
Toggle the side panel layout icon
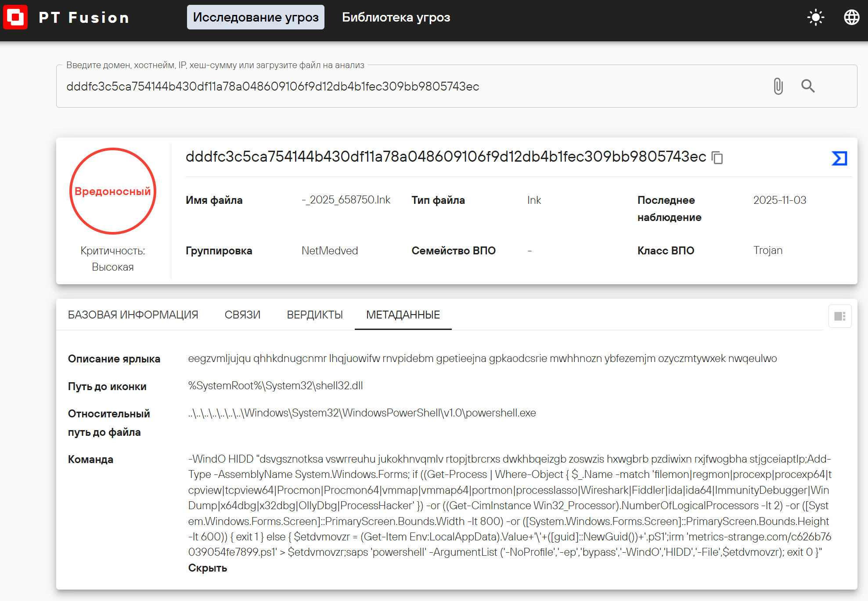(x=839, y=316)
